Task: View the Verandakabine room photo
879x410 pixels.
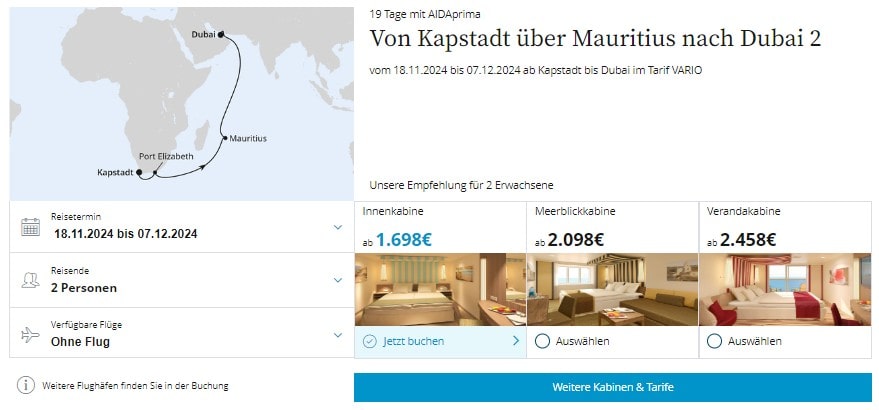Action: [x=785, y=290]
